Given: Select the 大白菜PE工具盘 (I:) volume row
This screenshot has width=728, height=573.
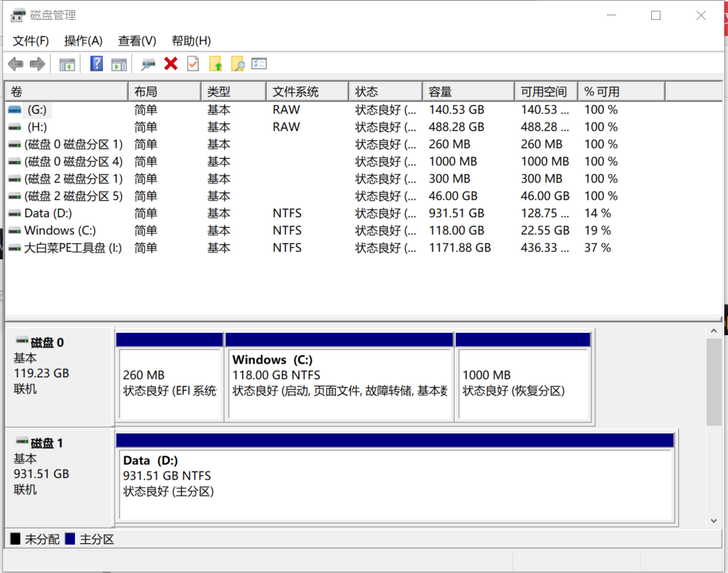Looking at the screenshot, I should pyautogui.click(x=363, y=248).
